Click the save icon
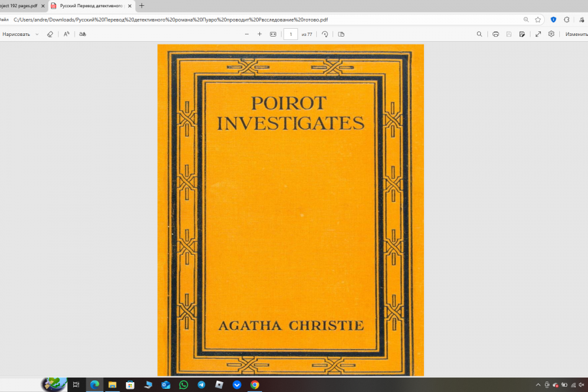The height and width of the screenshot is (392, 588). point(509,34)
